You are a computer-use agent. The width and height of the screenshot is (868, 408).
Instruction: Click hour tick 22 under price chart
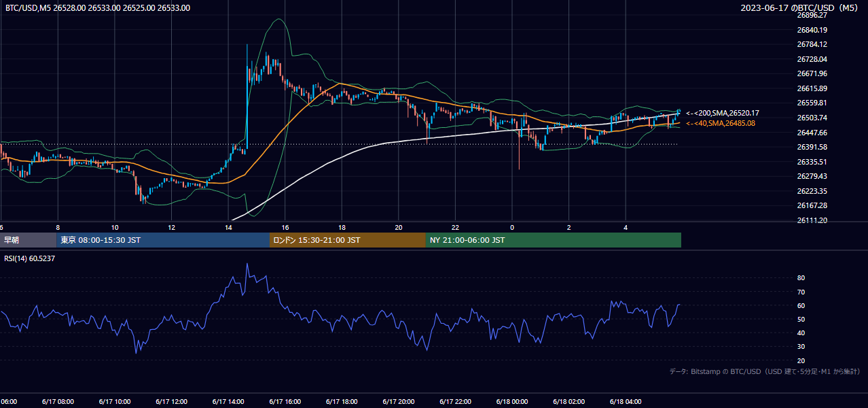click(x=456, y=227)
